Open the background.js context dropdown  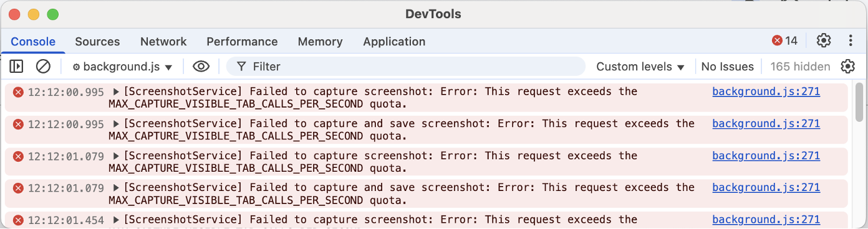pyautogui.click(x=122, y=67)
